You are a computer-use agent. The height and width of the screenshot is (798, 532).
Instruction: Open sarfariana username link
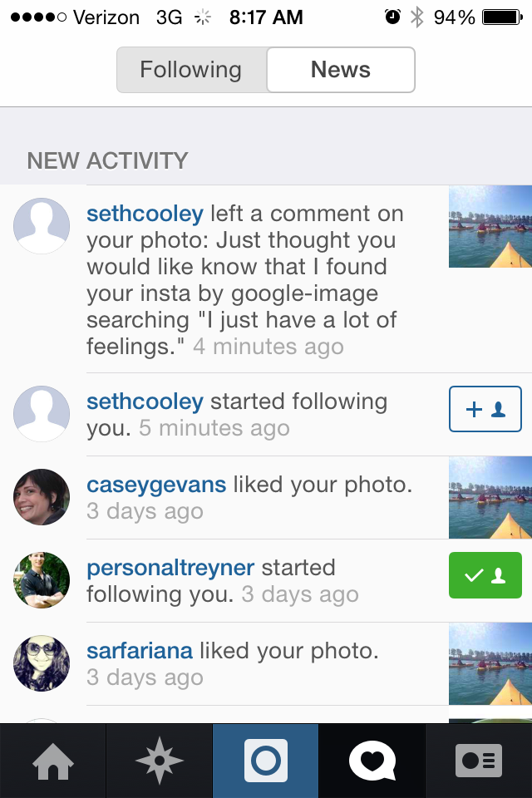pos(140,650)
